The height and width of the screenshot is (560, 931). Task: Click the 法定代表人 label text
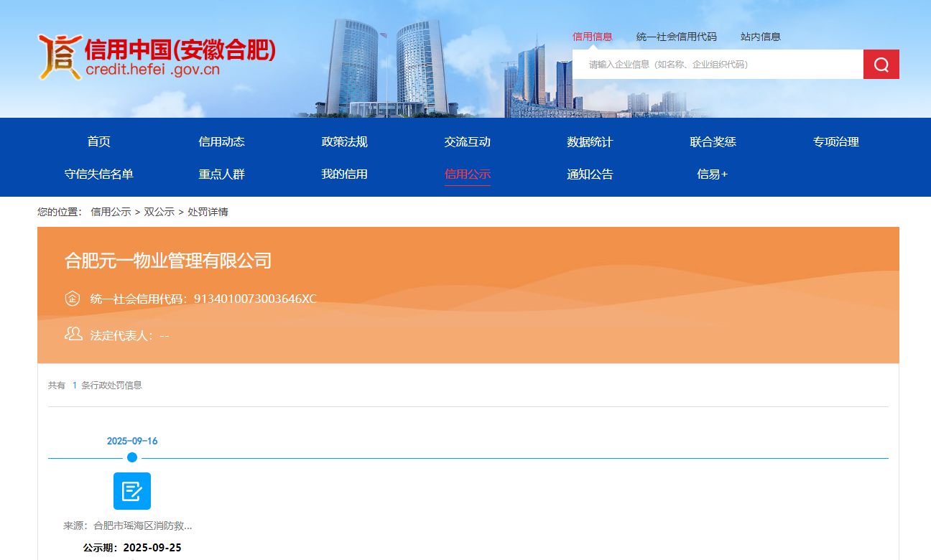120,335
